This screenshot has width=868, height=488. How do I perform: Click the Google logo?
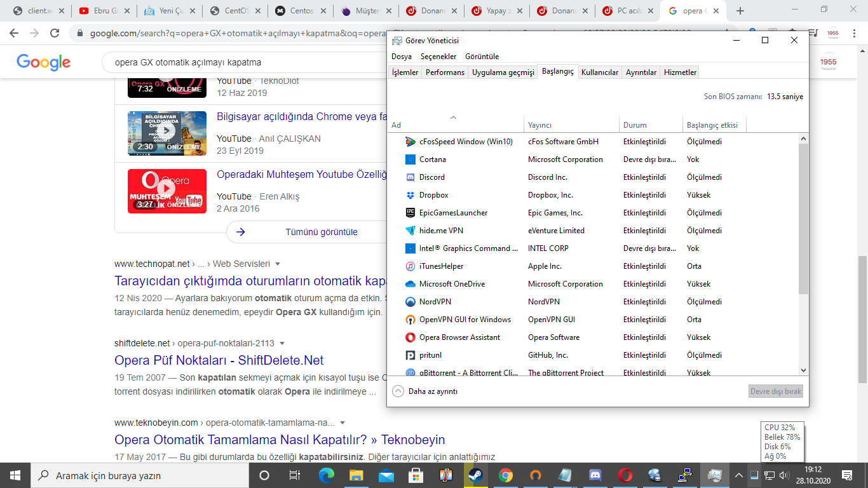(x=43, y=62)
